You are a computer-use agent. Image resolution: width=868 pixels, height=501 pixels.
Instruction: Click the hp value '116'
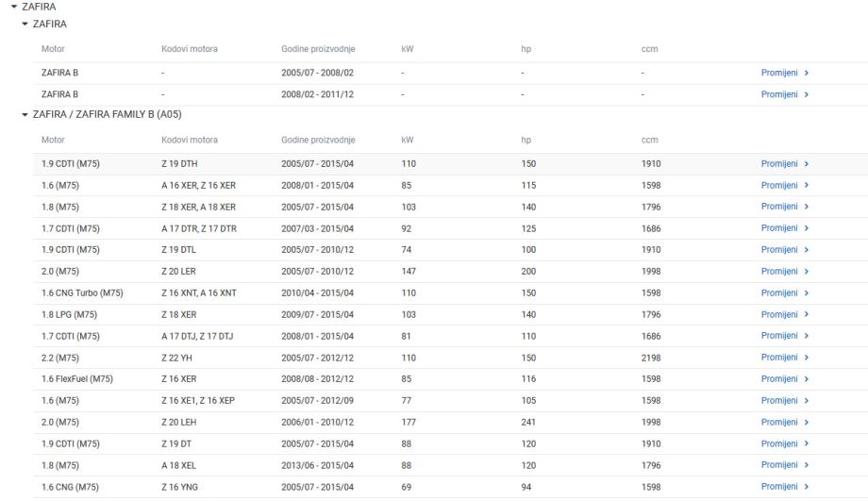[528, 379]
